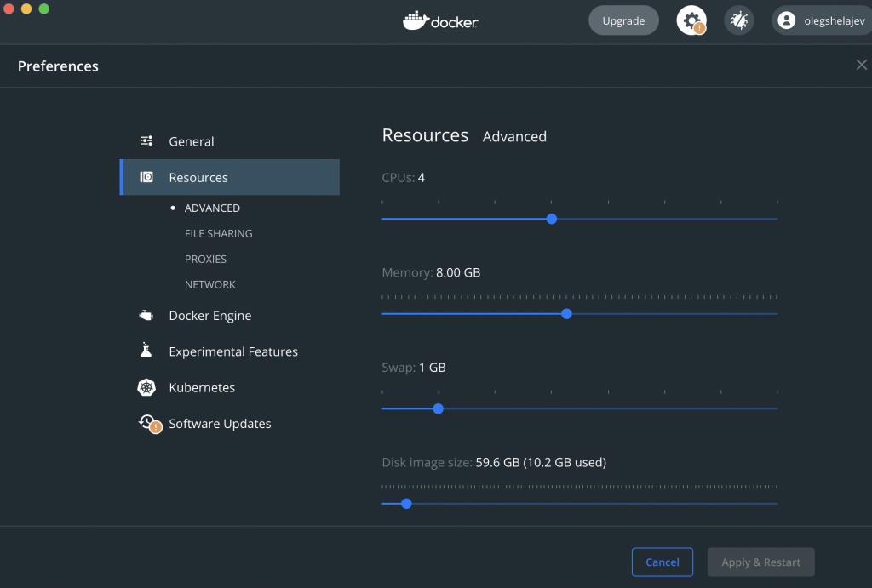The image size is (872, 588).
Task: Click the 'Preferences' title text
Action: pyautogui.click(x=58, y=66)
